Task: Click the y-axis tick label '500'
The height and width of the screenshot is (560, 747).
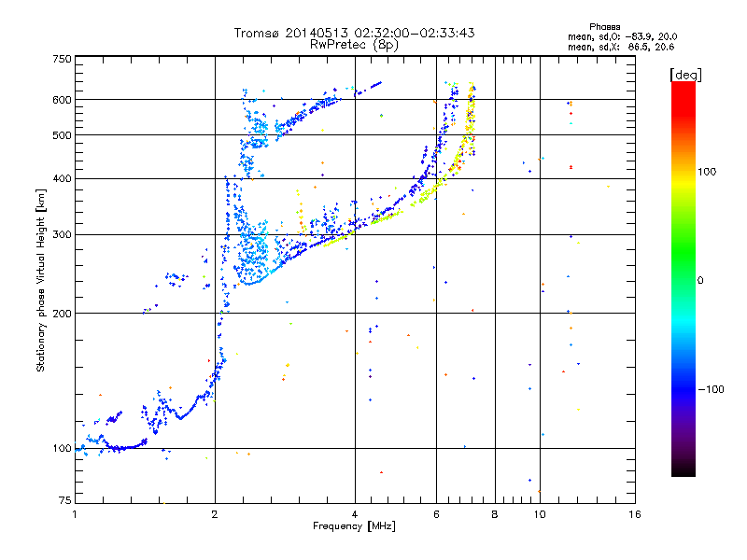Action: pyautogui.click(x=62, y=135)
